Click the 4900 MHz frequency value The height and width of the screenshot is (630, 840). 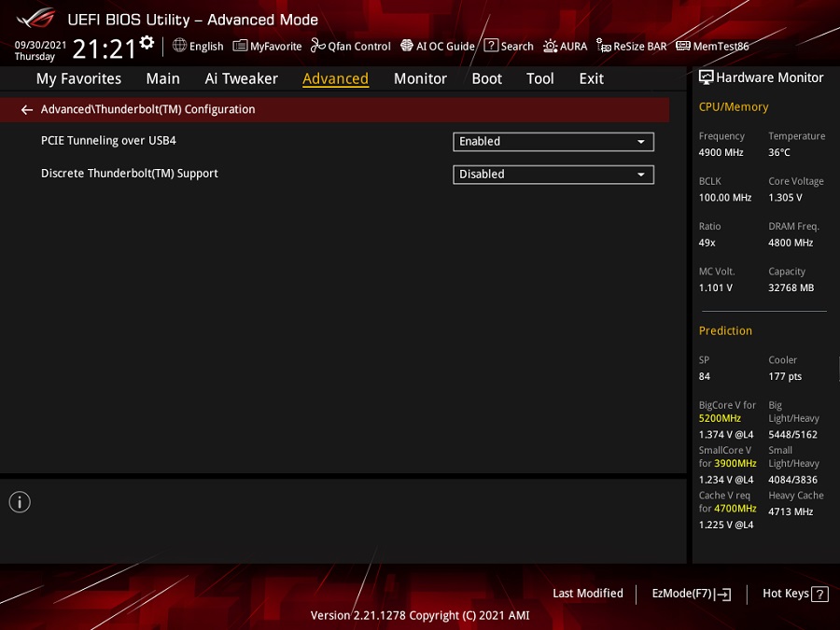721,153
